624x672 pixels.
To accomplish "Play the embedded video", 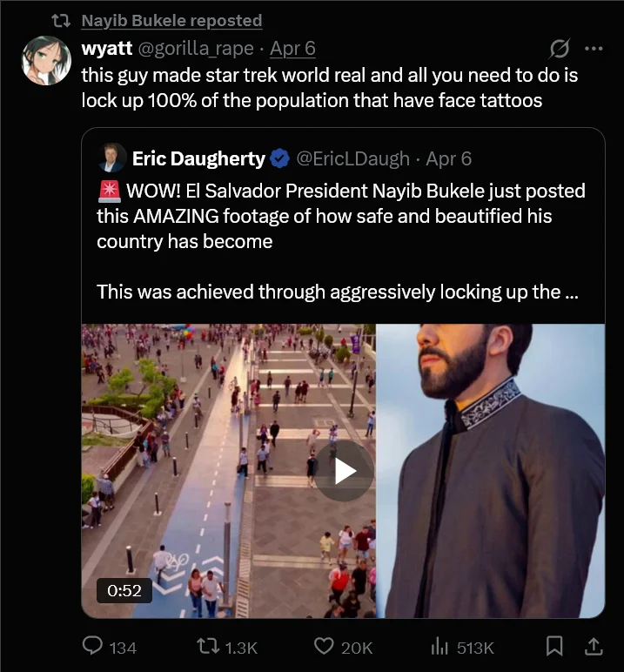I will click(345, 471).
